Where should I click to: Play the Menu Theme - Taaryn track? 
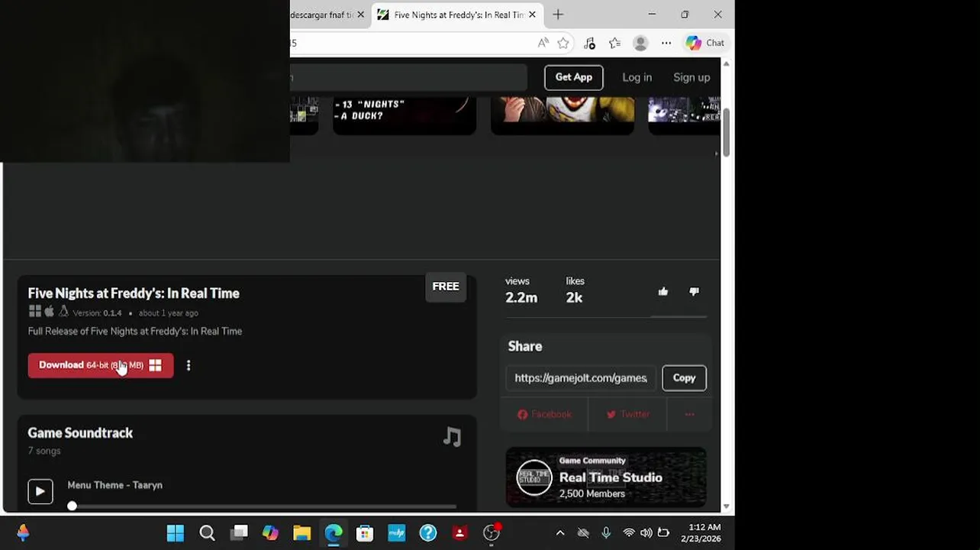point(40,491)
